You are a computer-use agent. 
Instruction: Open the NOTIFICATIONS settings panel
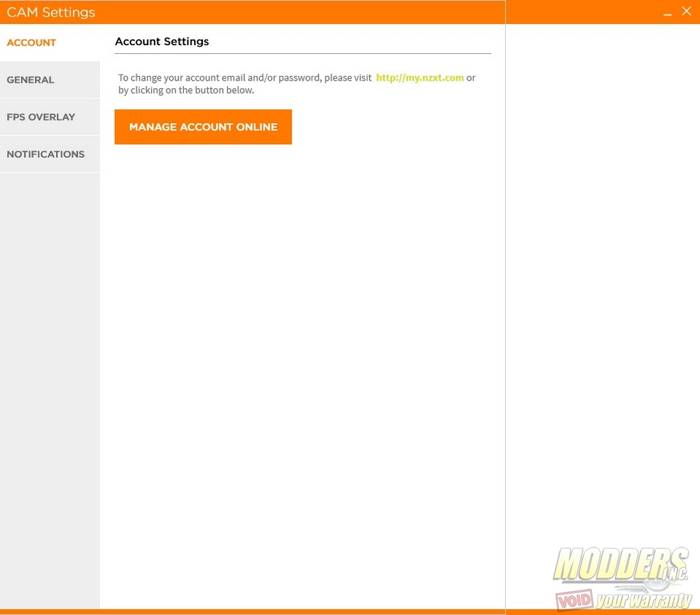point(45,154)
